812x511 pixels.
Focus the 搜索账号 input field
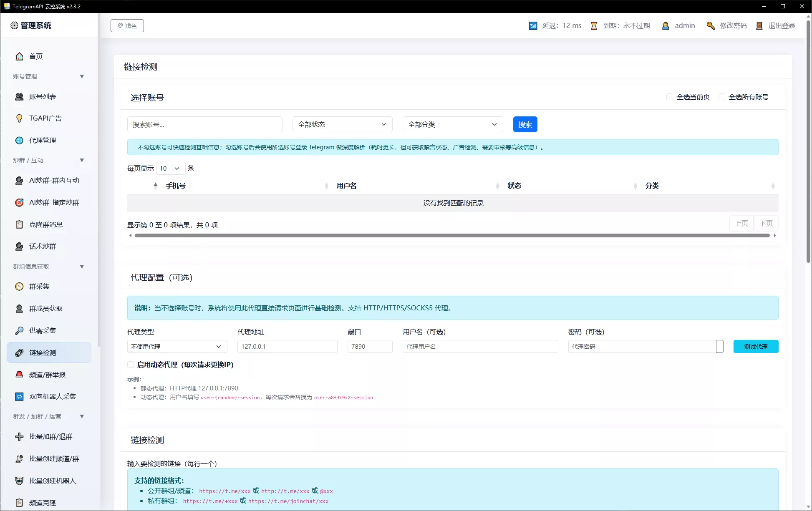[204, 124]
